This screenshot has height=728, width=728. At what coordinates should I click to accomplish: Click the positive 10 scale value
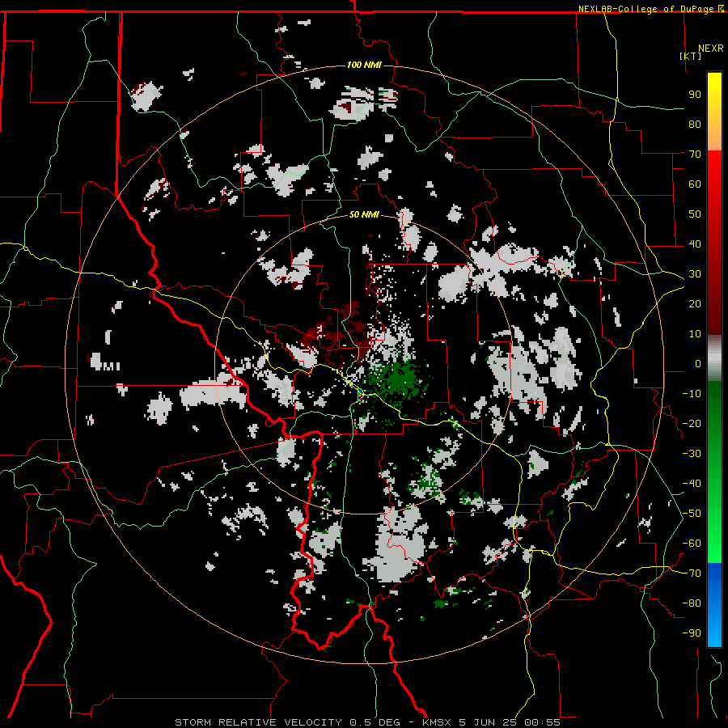click(x=695, y=334)
